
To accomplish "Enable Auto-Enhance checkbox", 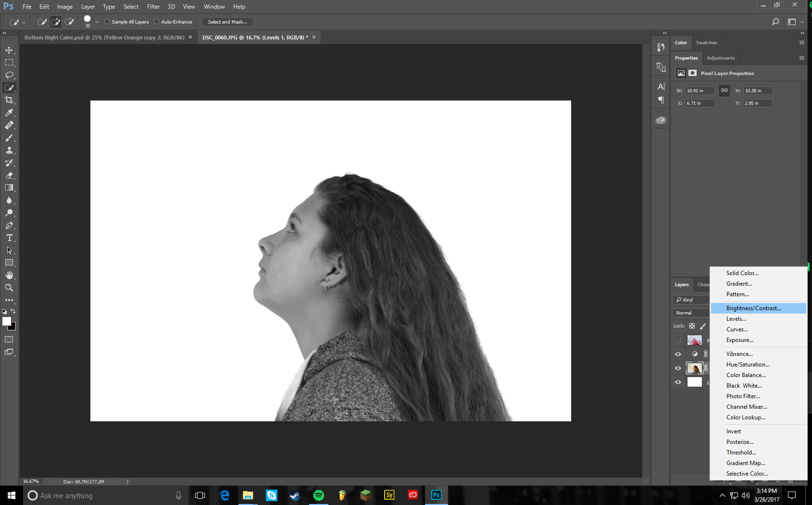I will 157,22.
